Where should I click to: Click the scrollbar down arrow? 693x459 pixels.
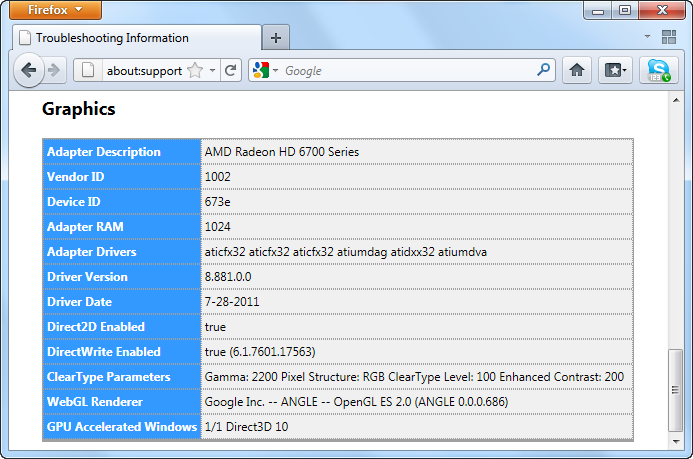tap(676, 445)
